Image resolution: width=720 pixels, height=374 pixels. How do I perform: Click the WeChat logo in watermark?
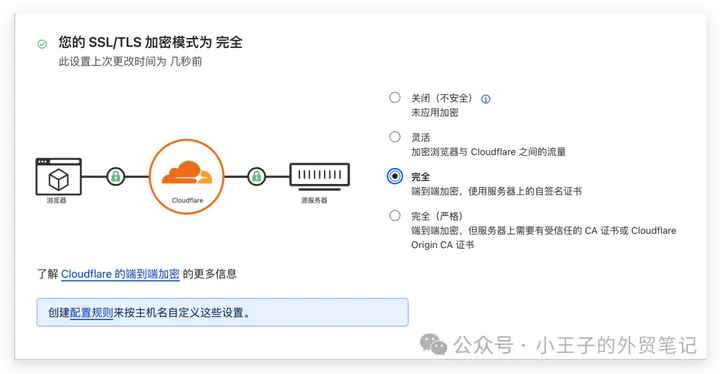click(x=433, y=344)
